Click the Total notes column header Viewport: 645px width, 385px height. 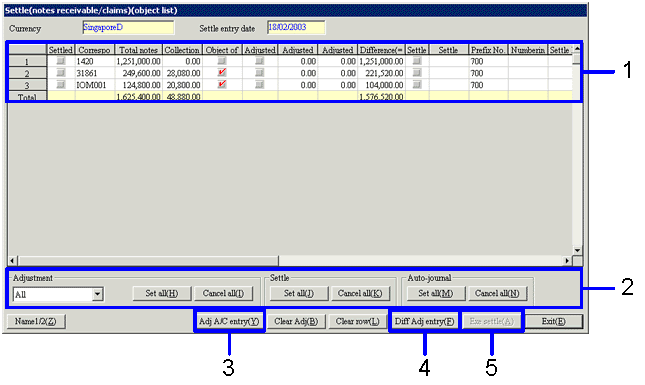pyautogui.click(x=139, y=50)
